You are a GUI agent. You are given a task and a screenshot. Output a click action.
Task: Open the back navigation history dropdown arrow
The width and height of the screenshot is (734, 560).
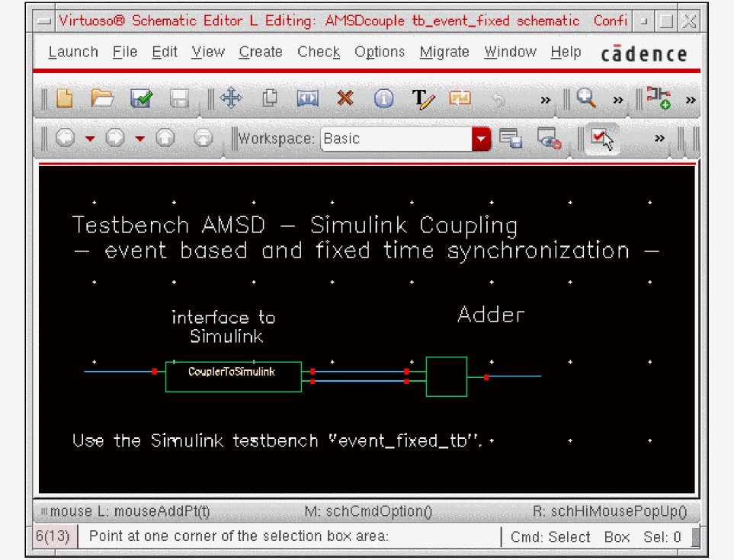90,139
